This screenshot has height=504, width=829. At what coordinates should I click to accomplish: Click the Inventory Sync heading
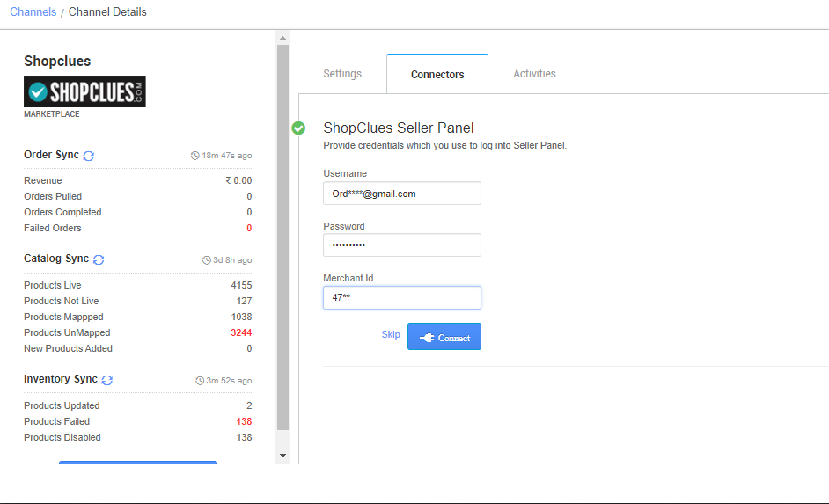60,379
